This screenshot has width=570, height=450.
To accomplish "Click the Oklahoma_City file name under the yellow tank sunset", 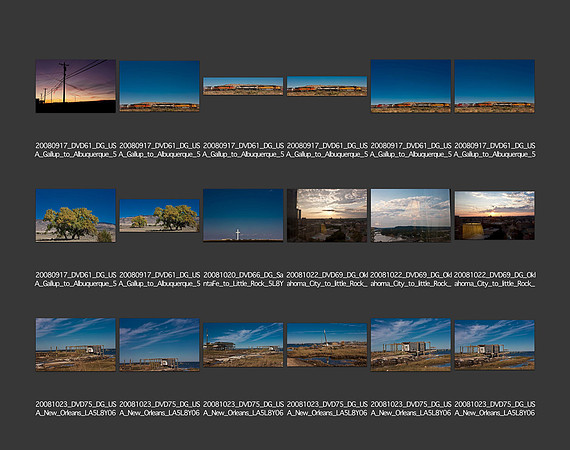I will (494, 279).
